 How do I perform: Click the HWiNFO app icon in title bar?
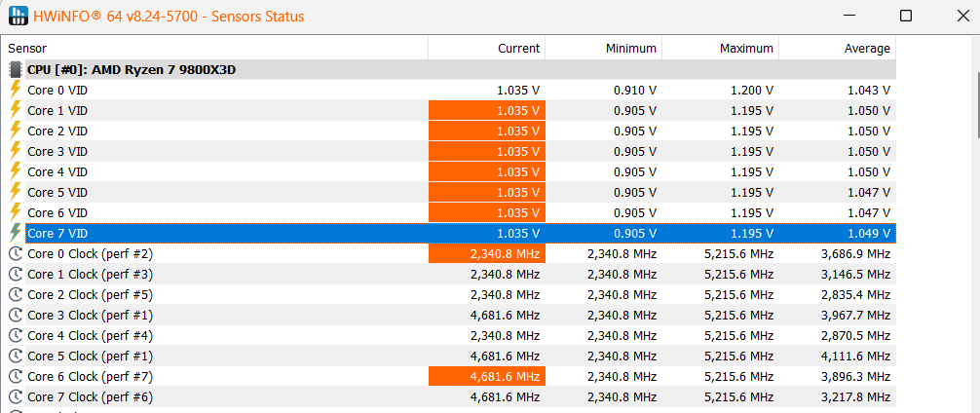click(19, 17)
